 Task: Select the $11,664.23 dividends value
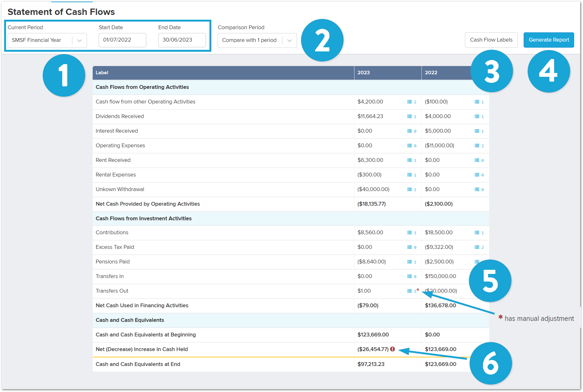click(x=370, y=116)
